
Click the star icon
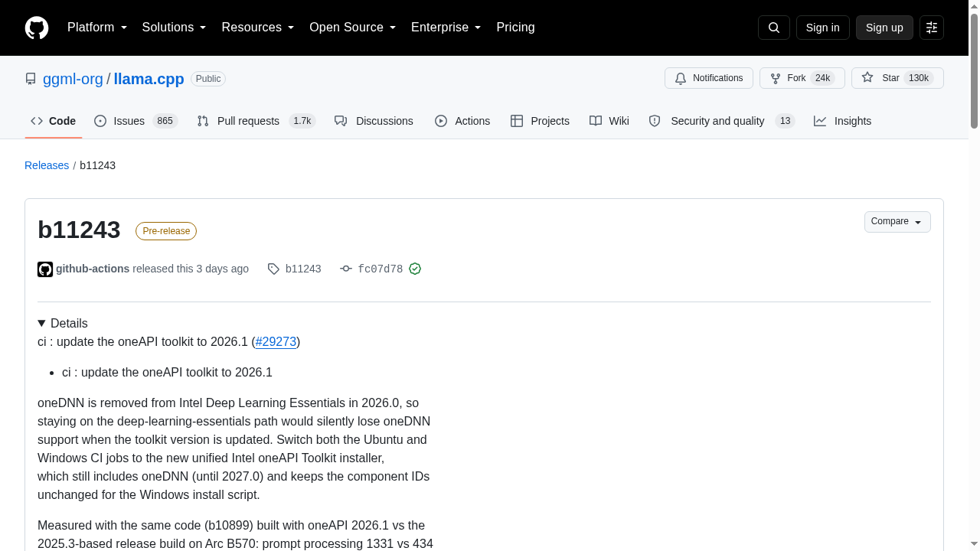(867, 78)
